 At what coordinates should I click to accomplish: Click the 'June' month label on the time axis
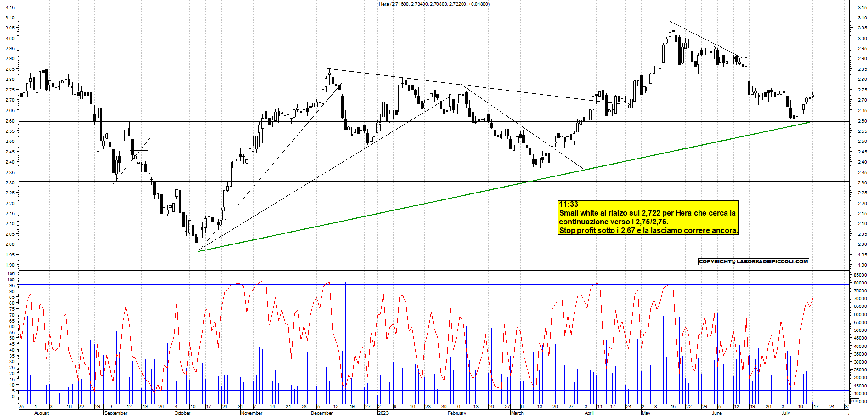(x=716, y=413)
